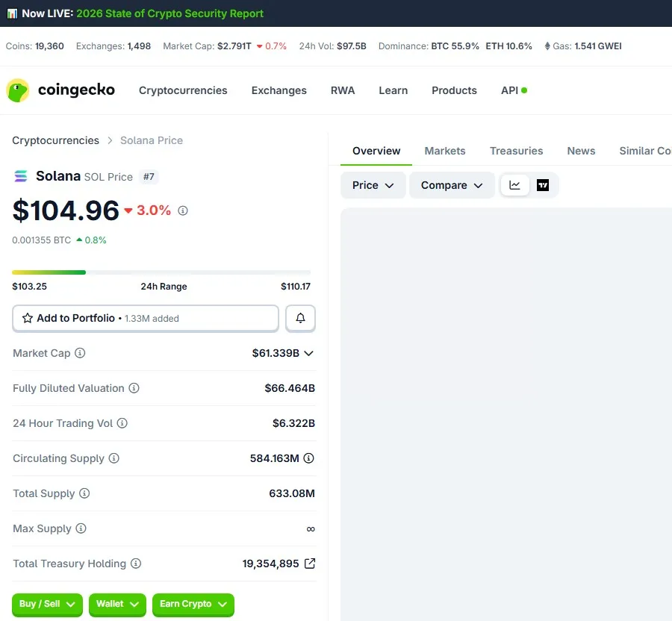672x621 pixels.
Task: Click the $104.96 price text
Action: click(x=66, y=210)
